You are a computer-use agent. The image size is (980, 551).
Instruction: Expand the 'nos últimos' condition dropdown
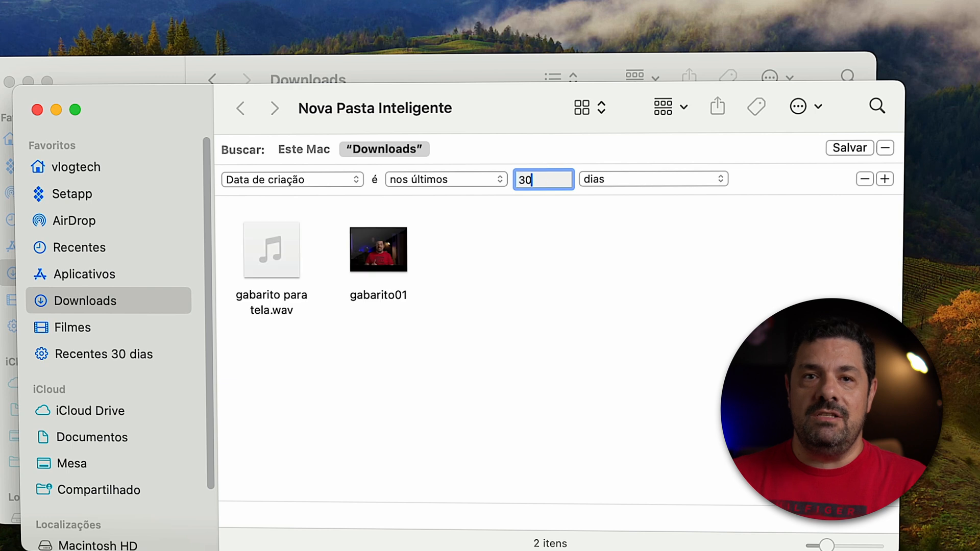coord(446,178)
